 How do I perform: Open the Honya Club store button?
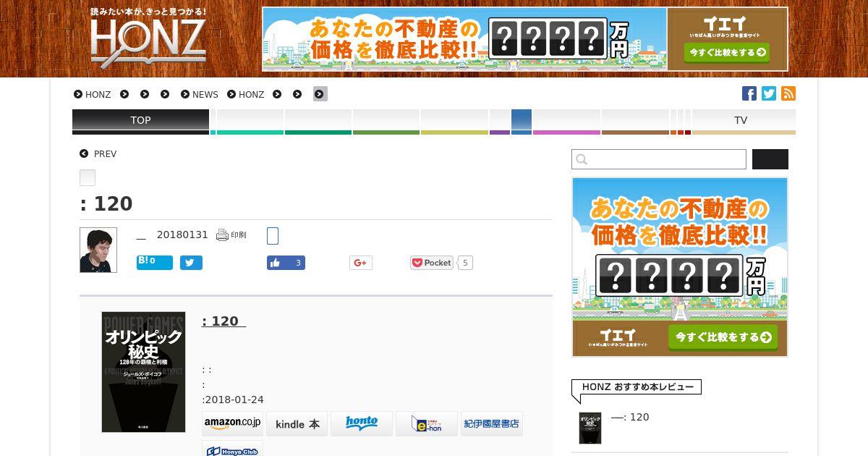click(232, 449)
